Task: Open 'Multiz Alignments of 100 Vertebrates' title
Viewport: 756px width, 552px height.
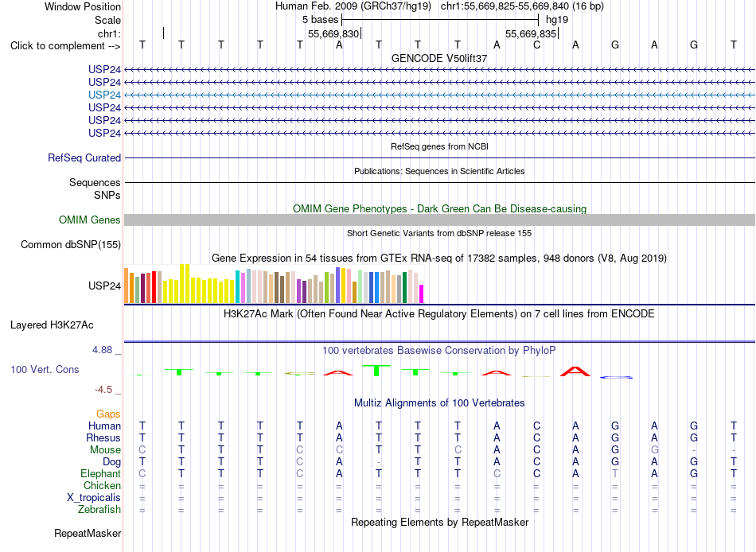Action: coord(439,403)
